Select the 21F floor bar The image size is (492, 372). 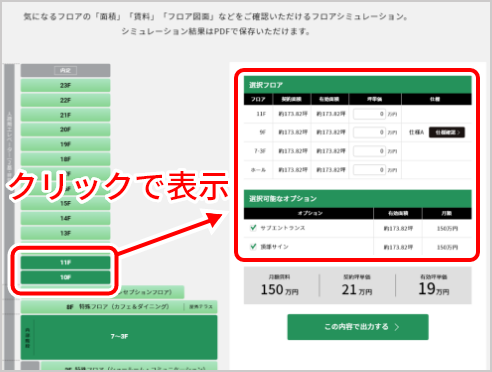(65, 115)
